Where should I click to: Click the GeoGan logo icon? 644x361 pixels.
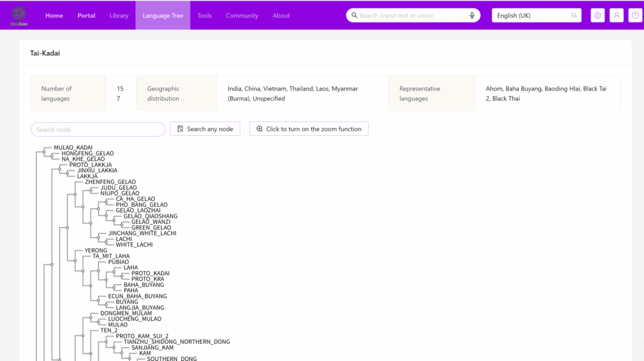pyautogui.click(x=19, y=15)
